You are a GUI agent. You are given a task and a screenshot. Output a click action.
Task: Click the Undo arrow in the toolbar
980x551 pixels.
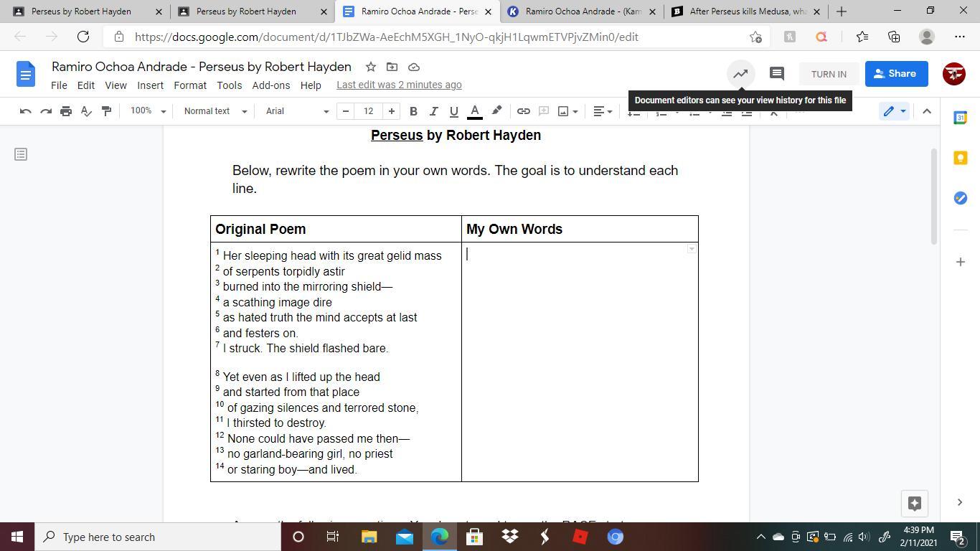[x=25, y=111]
